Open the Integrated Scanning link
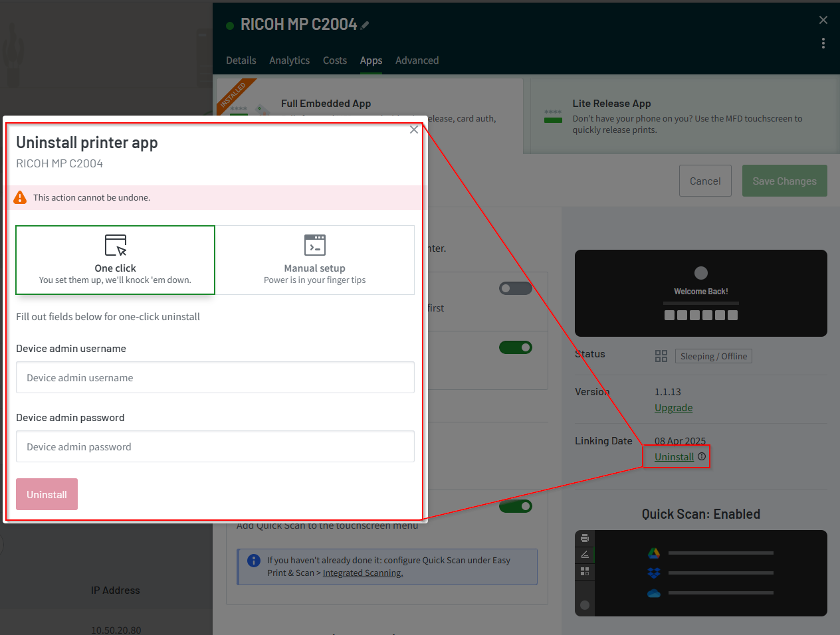This screenshot has height=635, width=840. point(363,573)
